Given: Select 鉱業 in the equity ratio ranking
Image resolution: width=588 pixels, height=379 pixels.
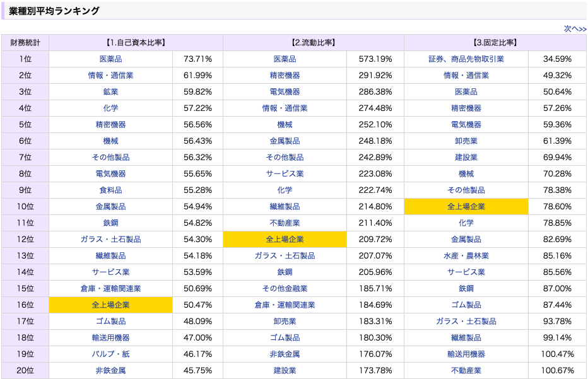Looking at the screenshot, I should point(110,92).
